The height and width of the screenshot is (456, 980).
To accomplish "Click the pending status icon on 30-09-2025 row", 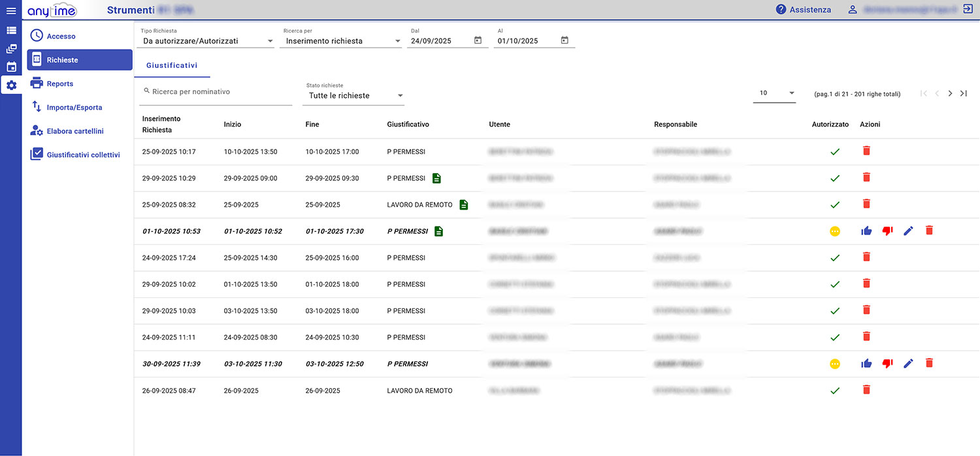I will (834, 364).
